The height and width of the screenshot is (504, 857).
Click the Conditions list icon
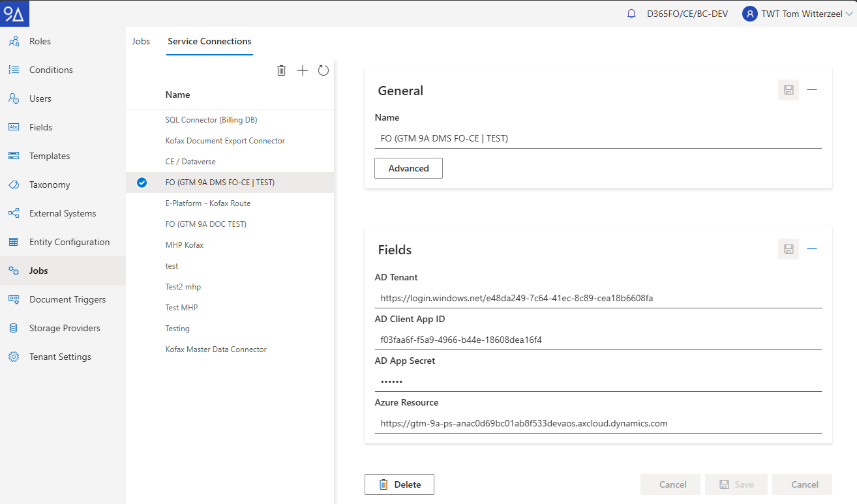(x=14, y=70)
